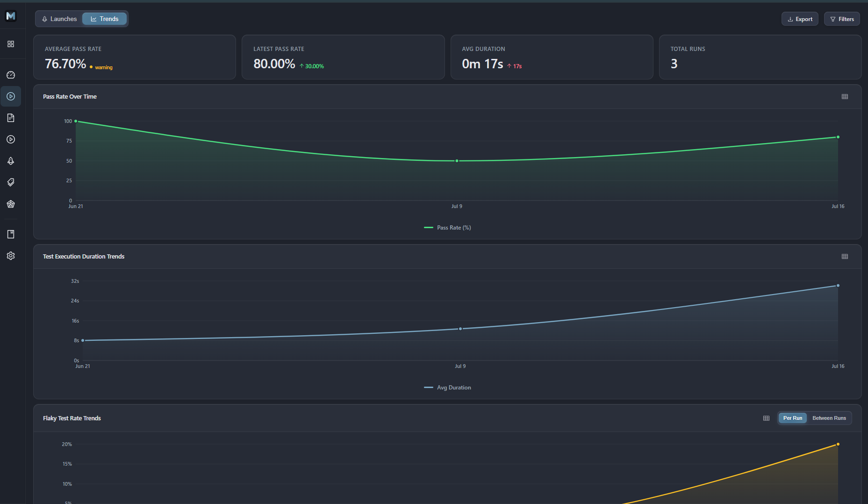Open the rocket sidebar icon
The height and width of the screenshot is (504, 868).
(x=11, y=161)
